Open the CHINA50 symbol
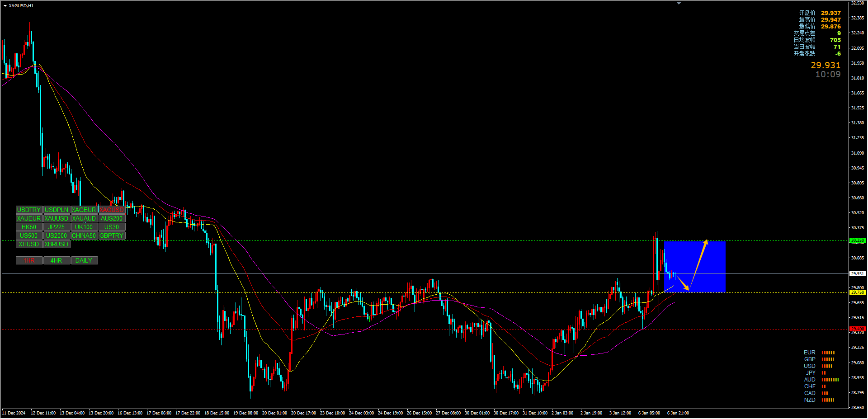The width and height of the screenshot is (868, 419). [84, 236]
